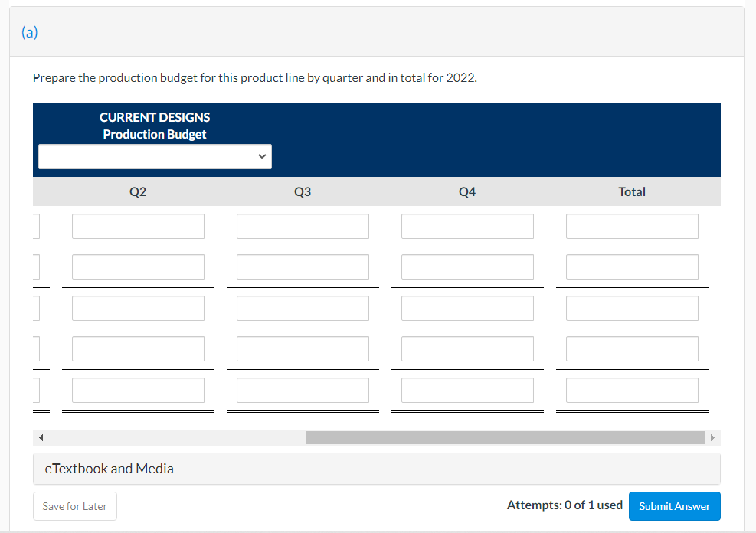The image size is (756, 533).
Task: Select the Q2 input field in second row
Action: 139,267
